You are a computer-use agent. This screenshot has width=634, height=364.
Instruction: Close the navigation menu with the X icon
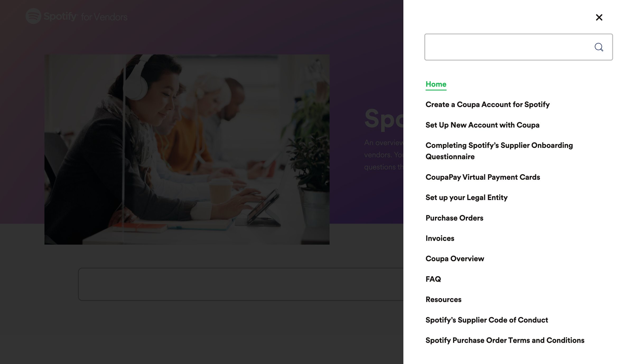tap(599, 17)
